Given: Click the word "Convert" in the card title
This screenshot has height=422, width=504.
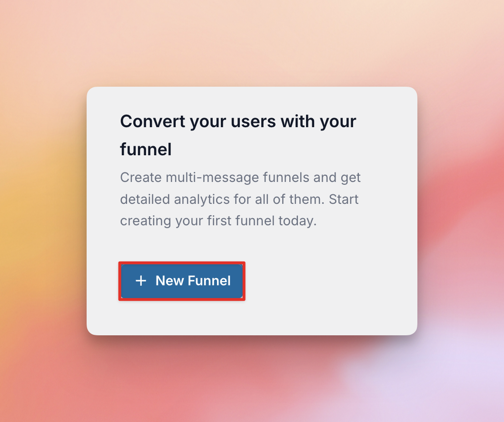Looking at the screenshot, I should tap(152, 121).
